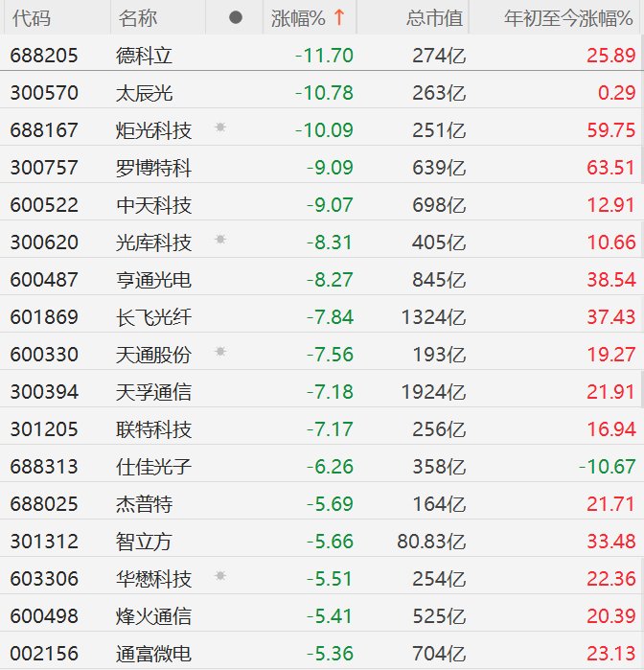
Task: Click the -10.67 year-to-date value
Action: tap(608, 467)
